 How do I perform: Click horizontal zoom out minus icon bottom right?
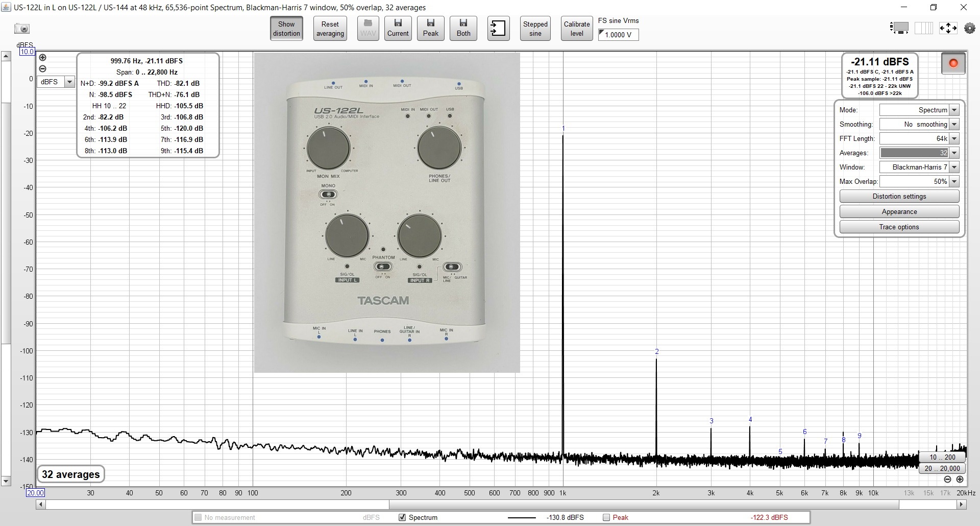tap(947, 480)
